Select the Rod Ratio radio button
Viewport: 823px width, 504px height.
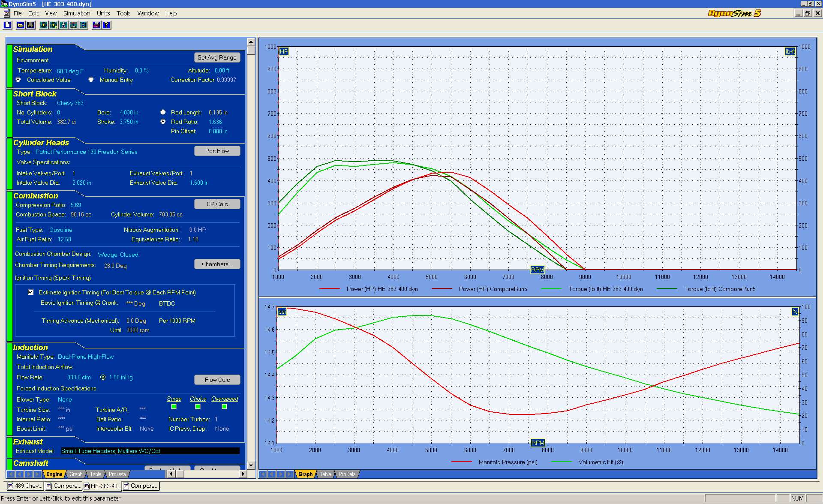(163, 122)
